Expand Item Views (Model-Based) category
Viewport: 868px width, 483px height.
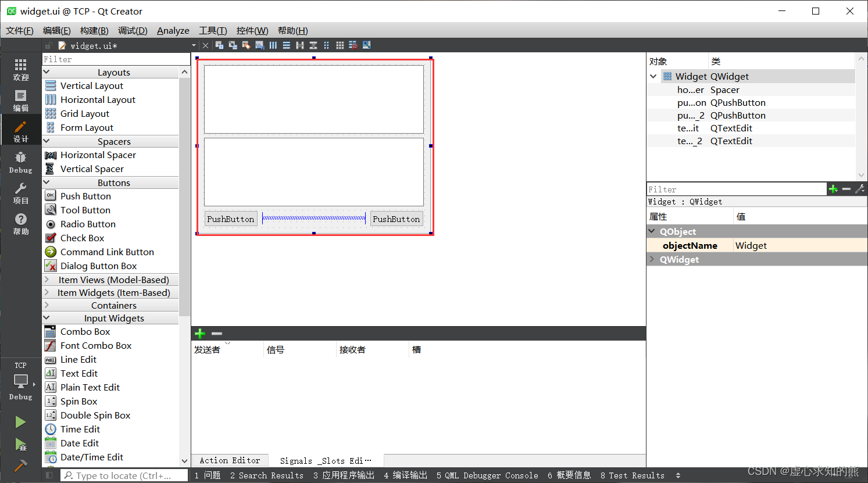(47, 280)
